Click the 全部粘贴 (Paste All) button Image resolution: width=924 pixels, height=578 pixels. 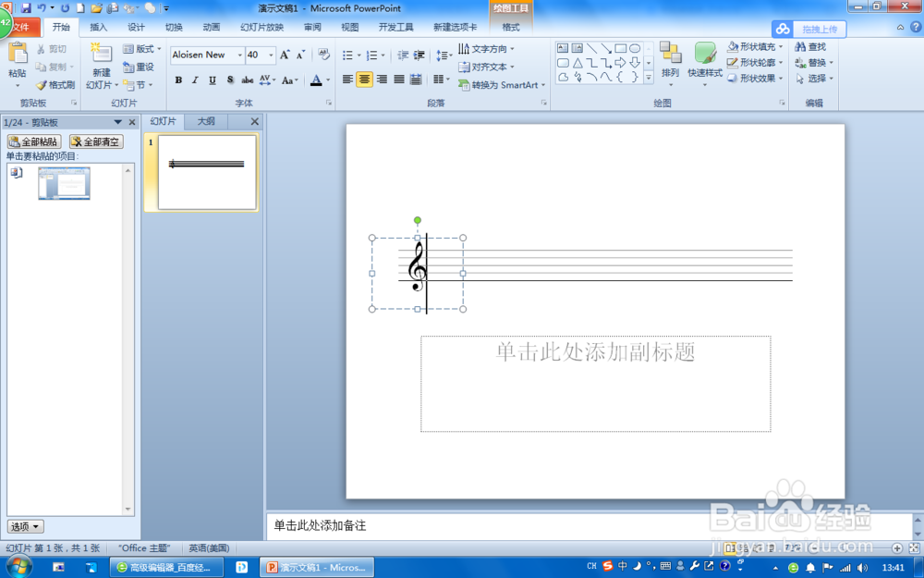(35, 141)
